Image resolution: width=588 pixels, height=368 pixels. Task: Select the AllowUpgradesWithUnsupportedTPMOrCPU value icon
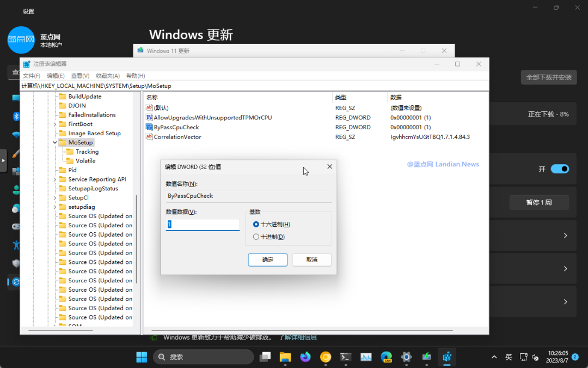tap(149, 117)
